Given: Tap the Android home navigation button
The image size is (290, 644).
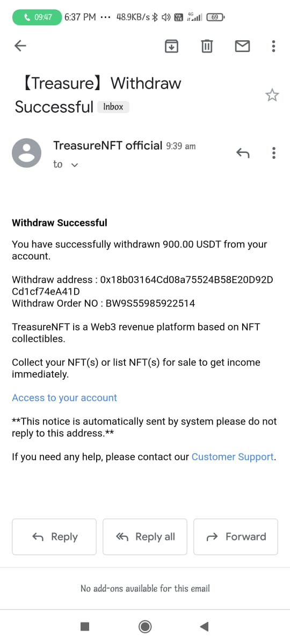Looking at the screenshot, I should click(144, 626).
